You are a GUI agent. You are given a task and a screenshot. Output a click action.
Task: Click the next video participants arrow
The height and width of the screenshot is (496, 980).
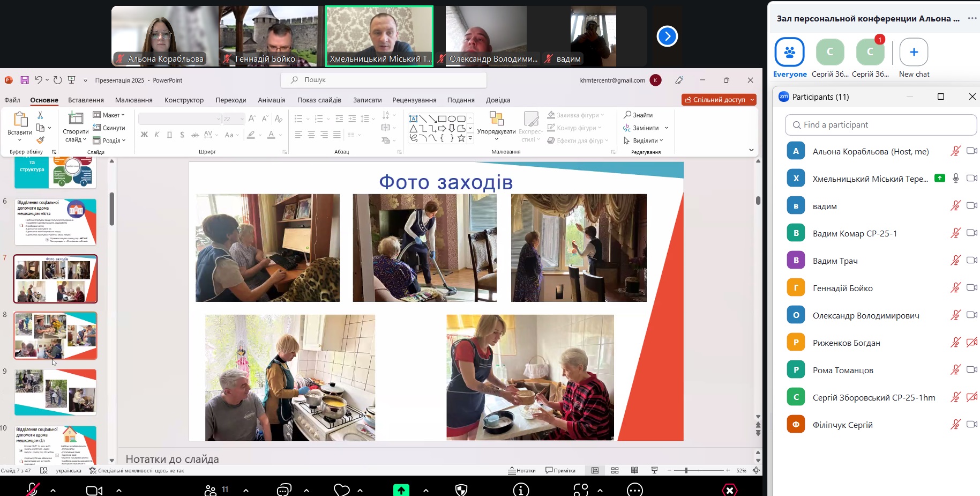pos(667,36)
